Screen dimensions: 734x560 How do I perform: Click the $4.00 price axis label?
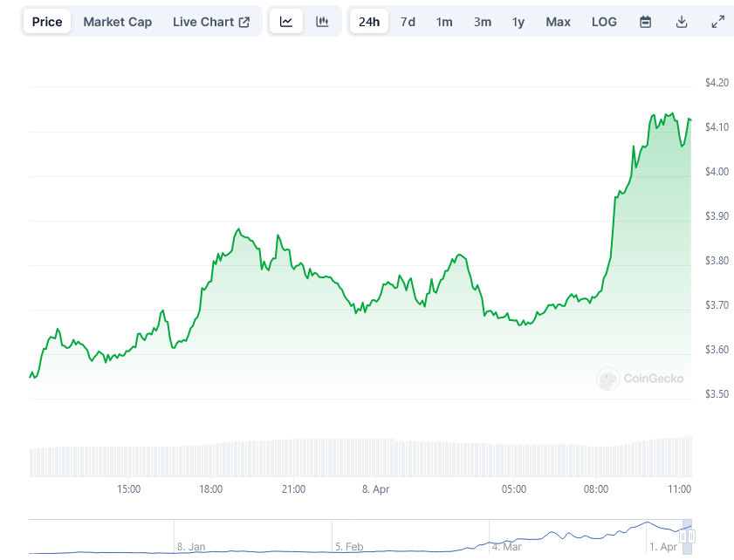[x=717, y=172]
